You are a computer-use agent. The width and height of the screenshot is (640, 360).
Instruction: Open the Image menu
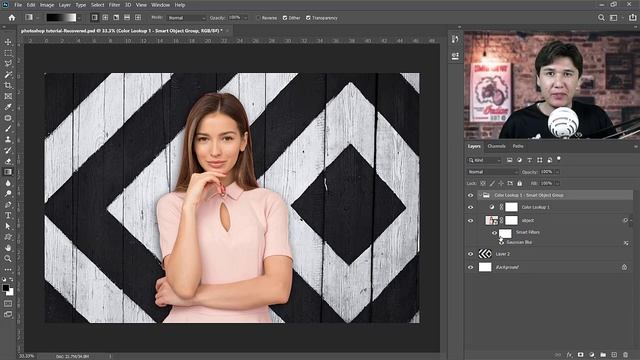tap(47, 5)
